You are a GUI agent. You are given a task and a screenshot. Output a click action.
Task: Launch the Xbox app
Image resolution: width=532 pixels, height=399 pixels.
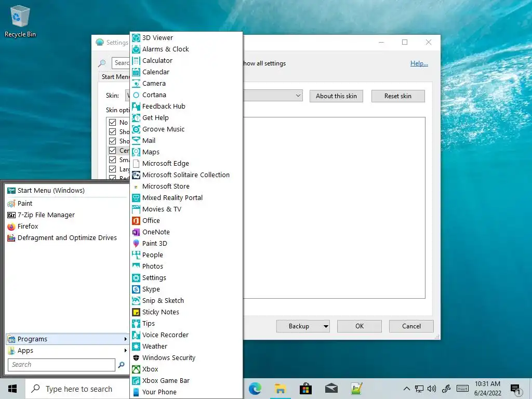point(187,369)
